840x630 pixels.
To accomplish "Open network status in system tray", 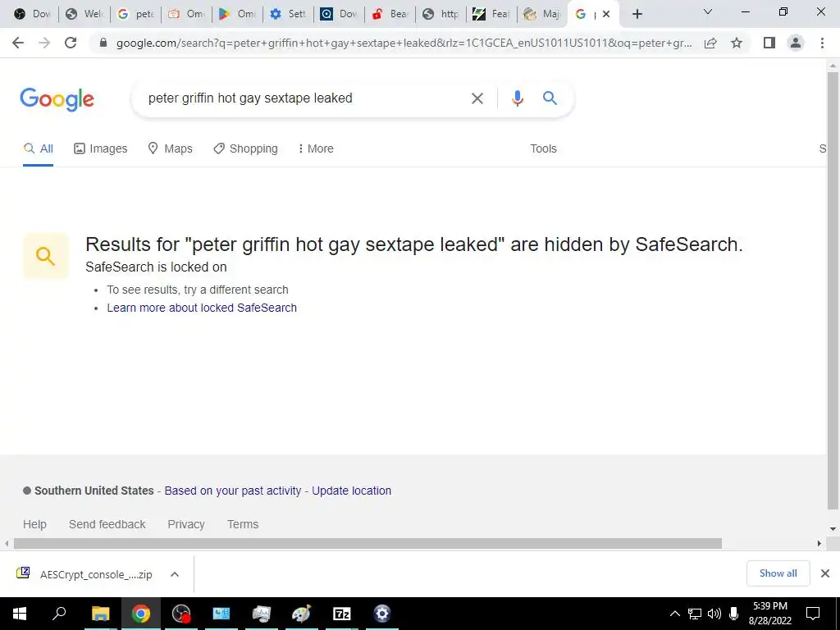I will pyautogui.click(x=695, y=614).
